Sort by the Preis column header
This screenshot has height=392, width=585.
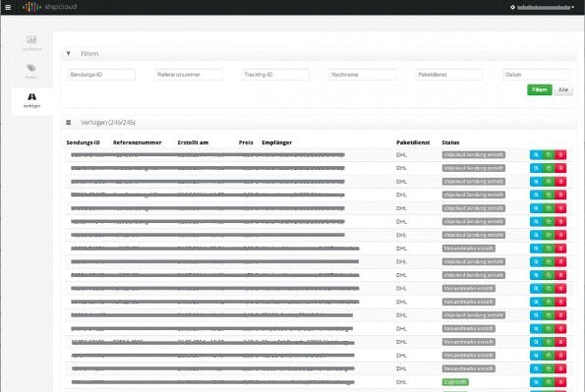tap(246, 142)
